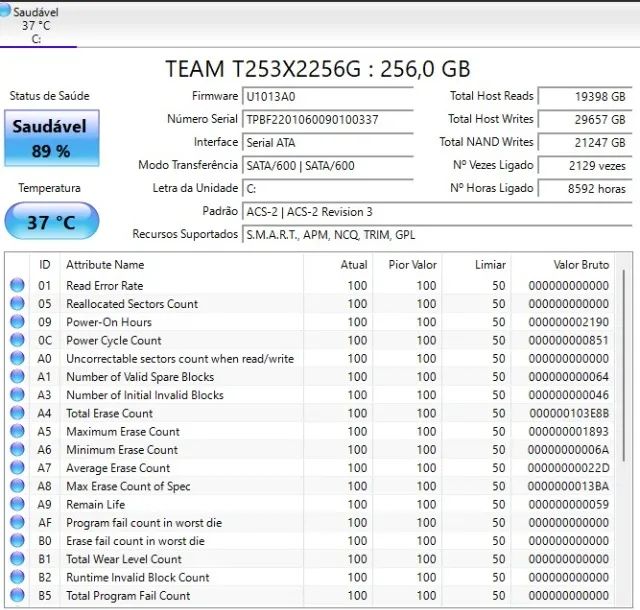The image size is (640, 610).
Task: Click the blue status icon for Read Error Rate
Action: coord(17,286)
